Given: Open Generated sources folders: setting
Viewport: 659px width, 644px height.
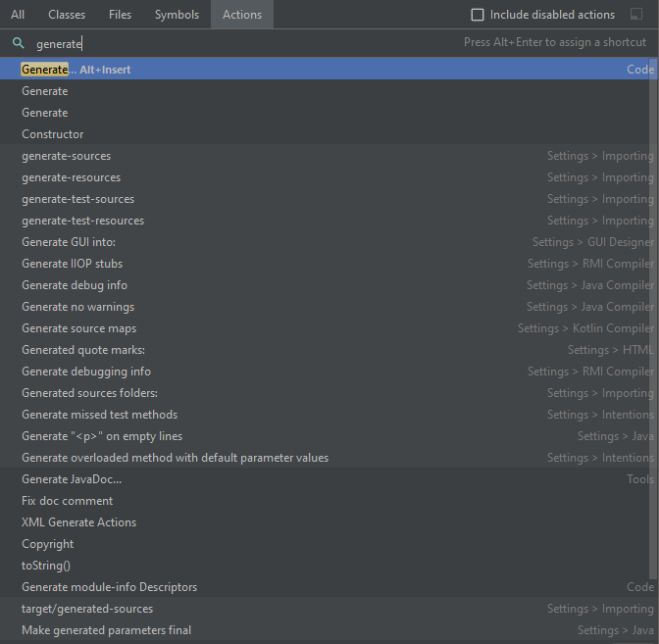Looking at the screenshot, I should pyautogui.click(x=329, y=393).
